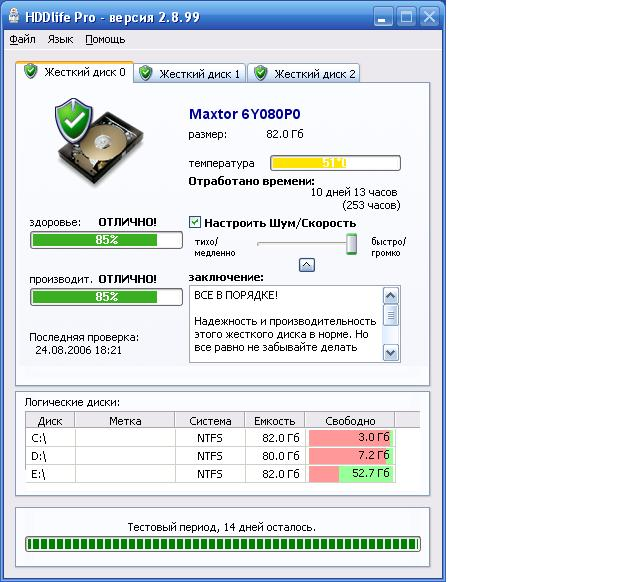Click the 3.0 Гб free space cell
Screen dimensions: 640x582
point(350,438)
